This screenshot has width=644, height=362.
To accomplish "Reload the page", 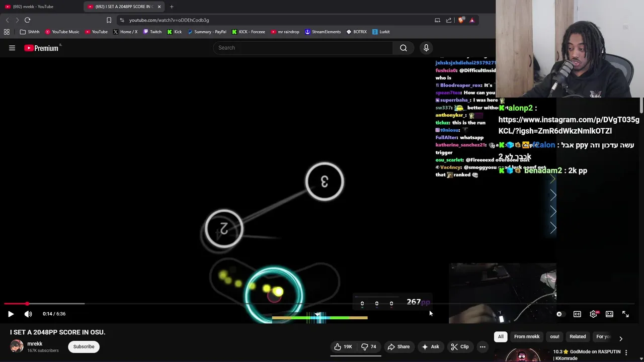I will 28,20.
